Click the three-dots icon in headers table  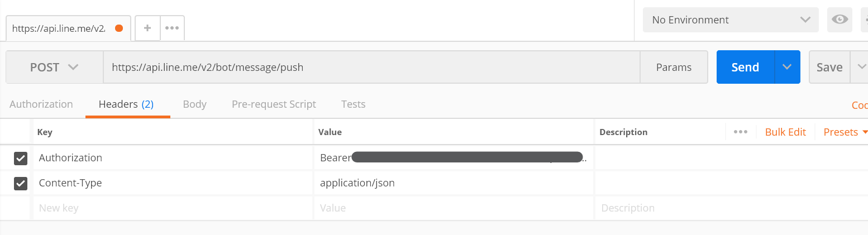[741, 132]
